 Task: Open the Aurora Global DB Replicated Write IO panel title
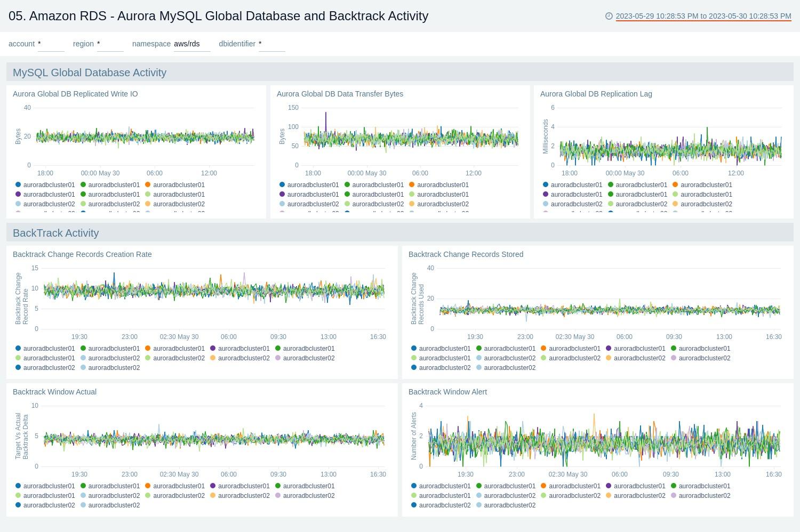point(75,94)
